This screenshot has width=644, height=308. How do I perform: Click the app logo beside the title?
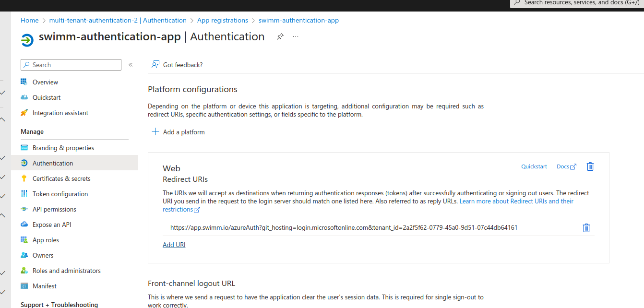click(27, 40)
